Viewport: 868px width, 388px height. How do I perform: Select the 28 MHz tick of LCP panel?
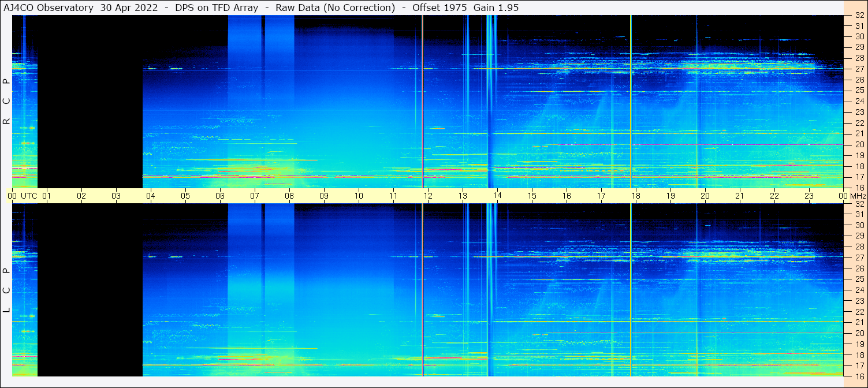859,247
